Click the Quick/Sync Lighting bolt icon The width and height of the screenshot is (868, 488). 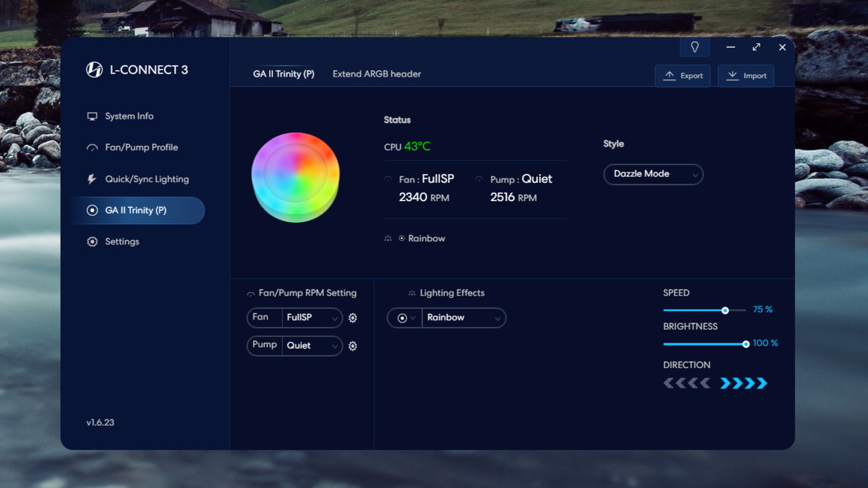click(x=92, y=179)
